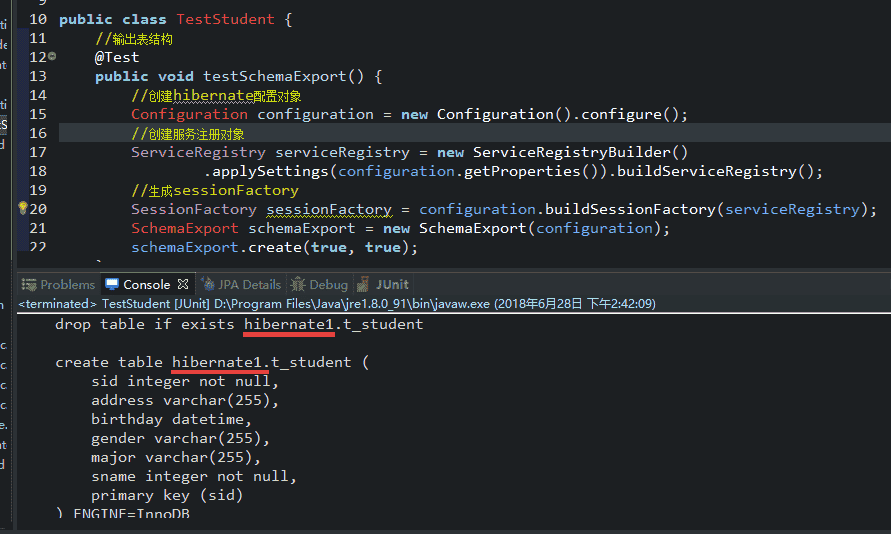
Task: Click the SchemaExport type at the start of line 21
Action: pos(185,228)
